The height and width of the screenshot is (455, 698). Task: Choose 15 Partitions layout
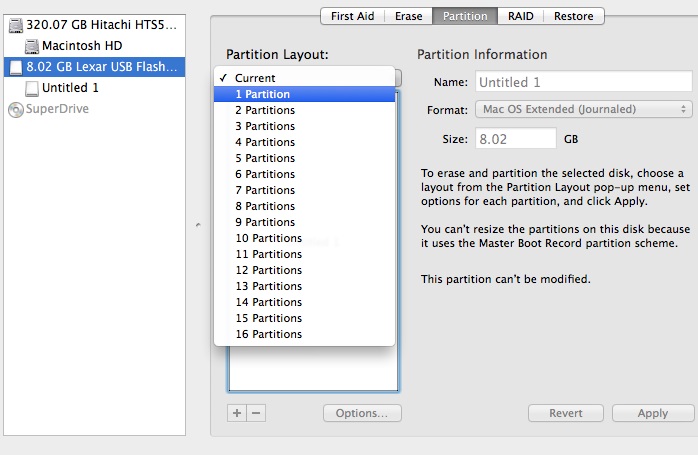304,318
